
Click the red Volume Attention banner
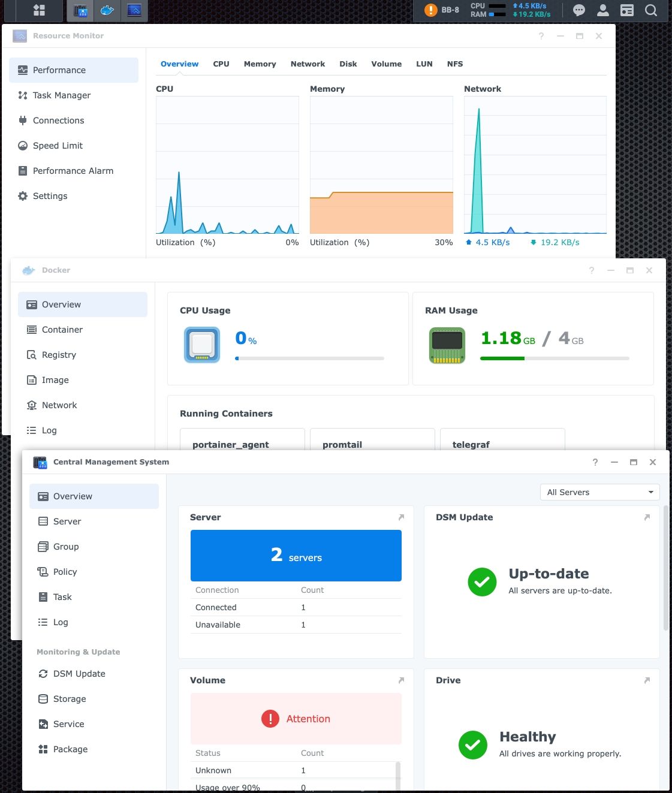click(296, 719)
